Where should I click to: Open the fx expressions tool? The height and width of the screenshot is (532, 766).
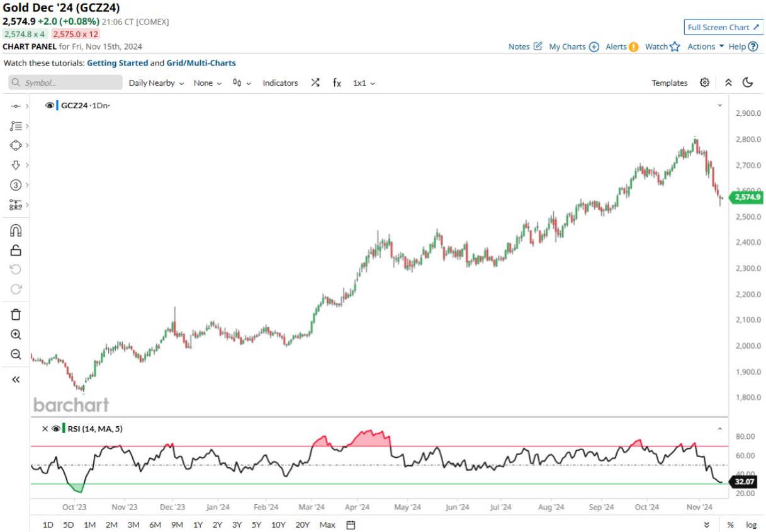337,82
